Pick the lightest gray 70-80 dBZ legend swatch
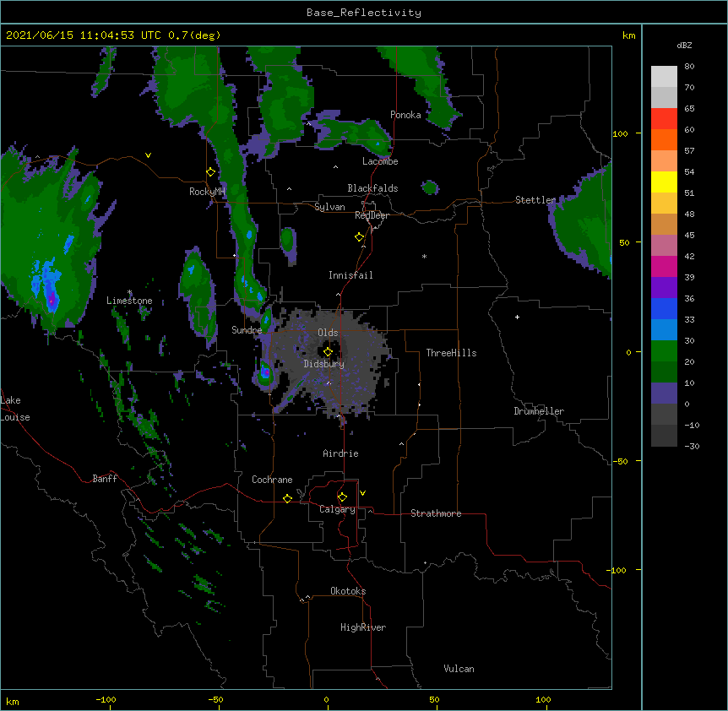This screenshot has width=728, height=711. pyautogui.click(x=664, y=77)
